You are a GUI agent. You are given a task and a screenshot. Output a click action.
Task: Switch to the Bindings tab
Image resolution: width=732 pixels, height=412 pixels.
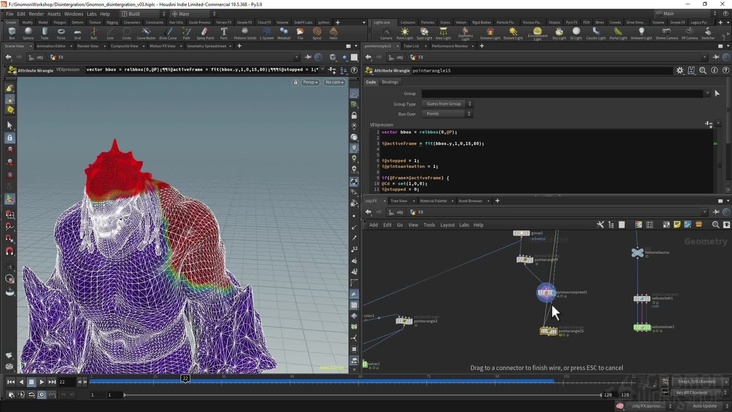(390, 82)
